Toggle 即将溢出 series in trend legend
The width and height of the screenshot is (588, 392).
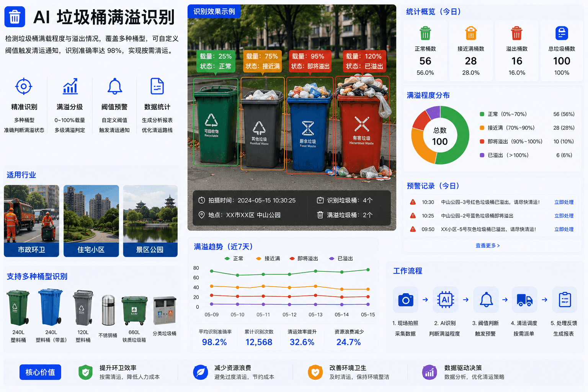click(304, 258)
